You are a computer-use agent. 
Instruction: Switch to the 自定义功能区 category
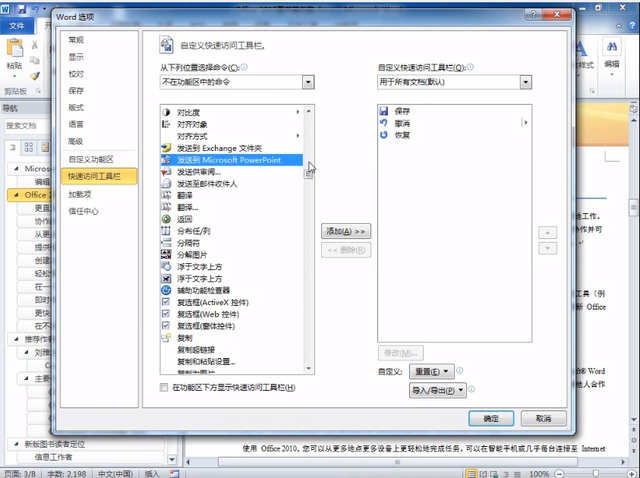coord(91,159)
